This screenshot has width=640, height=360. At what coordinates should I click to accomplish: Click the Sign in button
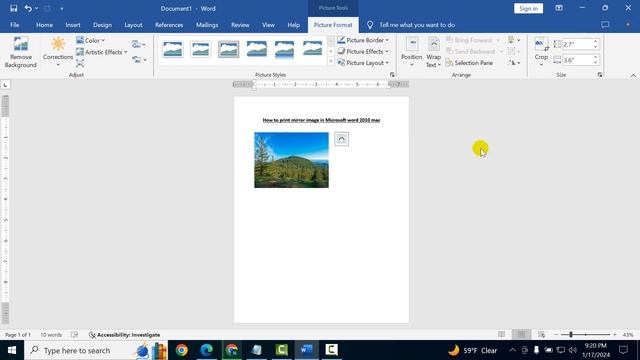click(x=528, y=9)
